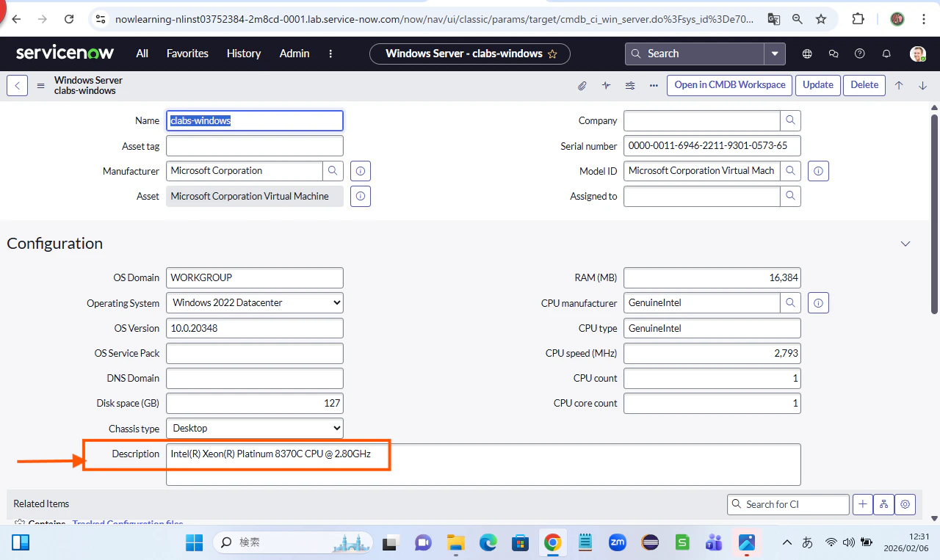The height and width of the screenshot is (560, 940).
Task: Open the personalize form sliders icon
Action: tap(630, 85)
